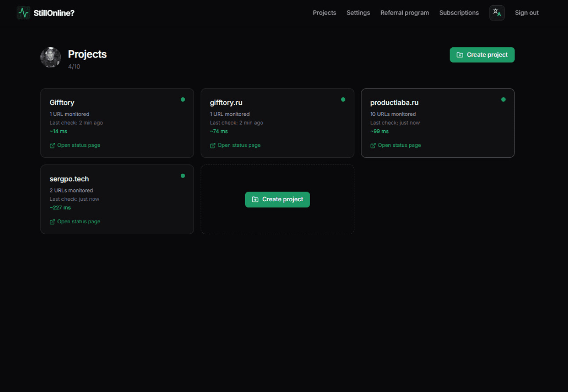This screenshot has height=392, width=568.
Task: Open status page for Gifftory
Action: click(x=75, y=145)
